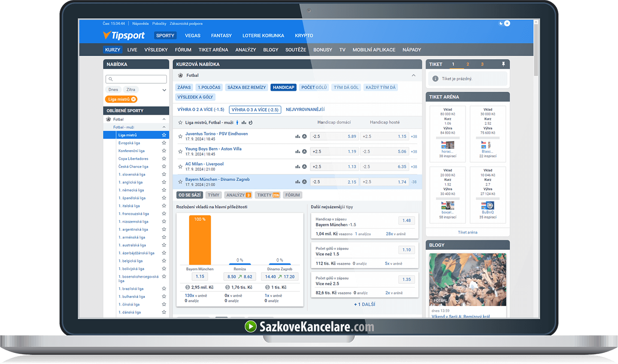Viewport: 618px width, 364px height.
Task: Pin the Tiket panel with pushpin icon
Action: (503, 64)
